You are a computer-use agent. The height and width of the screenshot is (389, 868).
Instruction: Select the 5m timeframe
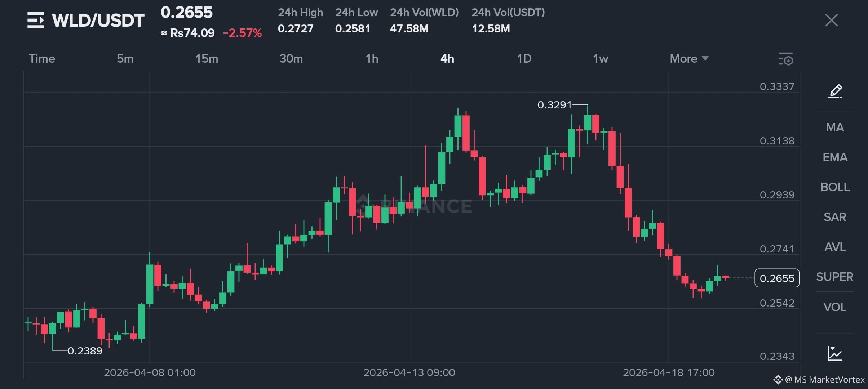125,59
